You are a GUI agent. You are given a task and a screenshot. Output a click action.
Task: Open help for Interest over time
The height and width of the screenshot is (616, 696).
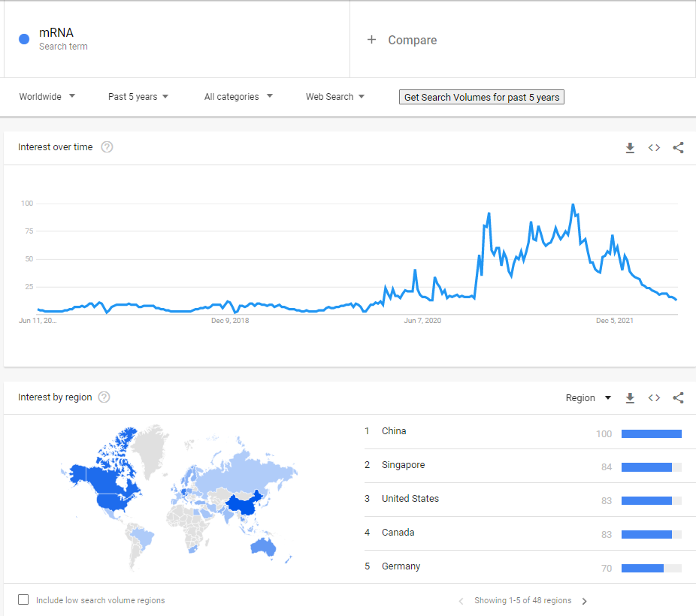[107, 147]
